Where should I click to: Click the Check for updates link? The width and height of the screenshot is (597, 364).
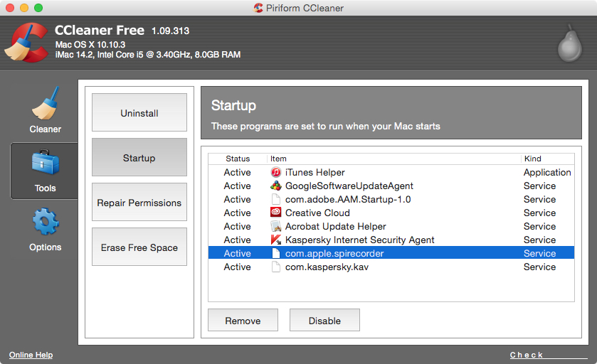549,355
